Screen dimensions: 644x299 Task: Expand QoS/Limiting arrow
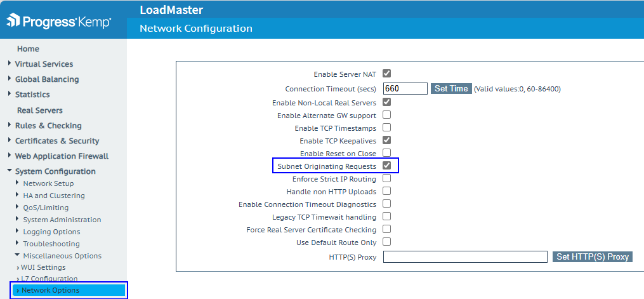pos(17,206)
